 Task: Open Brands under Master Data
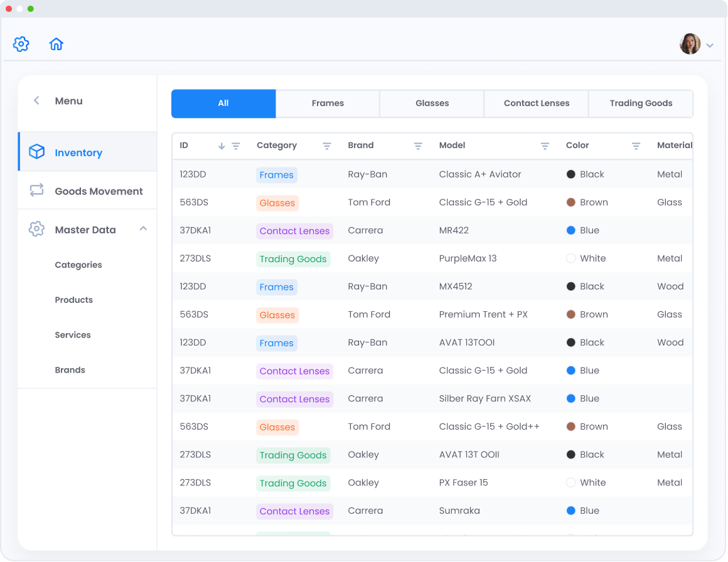click(70, 370)
